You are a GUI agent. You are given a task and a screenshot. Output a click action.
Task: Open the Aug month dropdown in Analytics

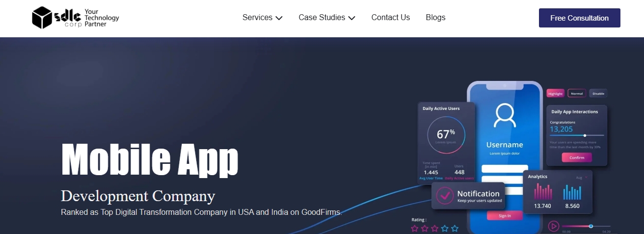tap(581, 178)
